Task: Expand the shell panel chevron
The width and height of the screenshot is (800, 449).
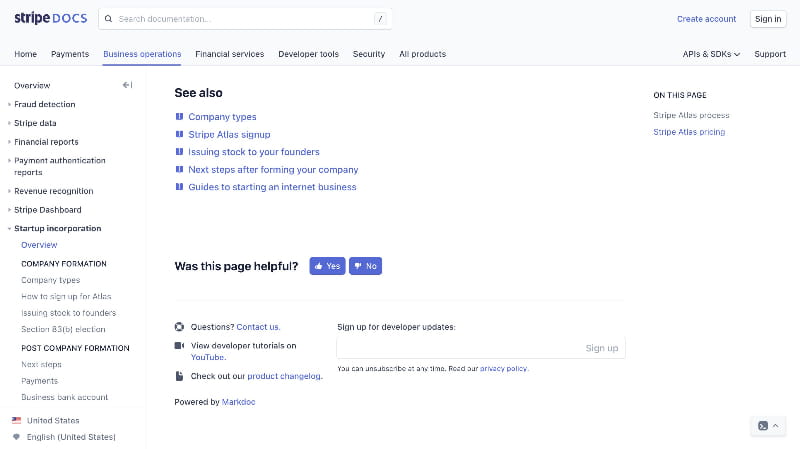Action: point(776,426)
